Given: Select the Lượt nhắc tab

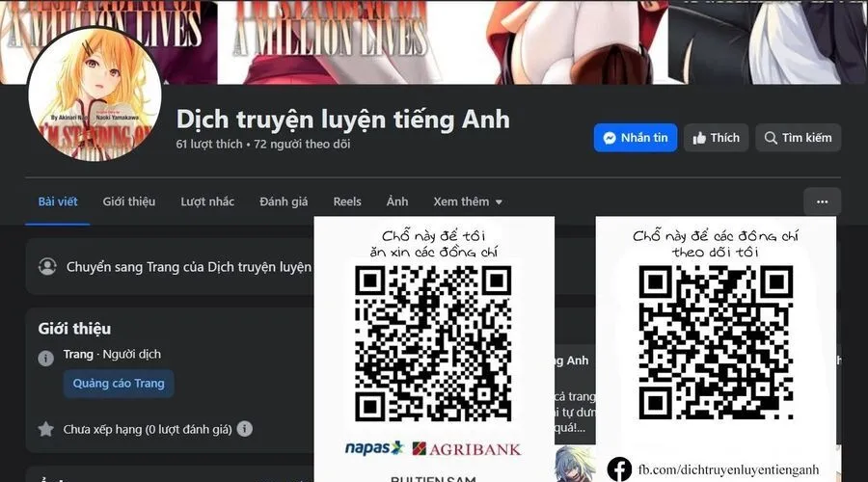Looking at the screenshot, I should pos(207,201).
